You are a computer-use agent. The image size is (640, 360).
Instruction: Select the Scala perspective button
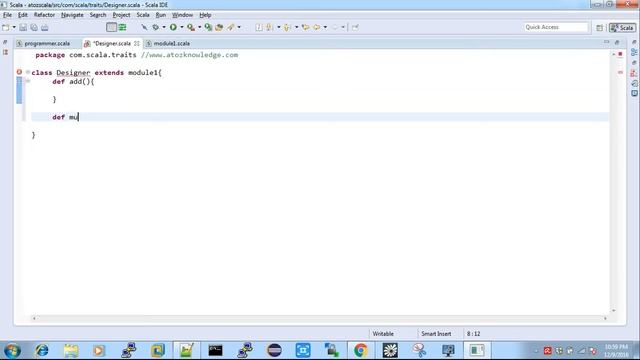point(622,27)
